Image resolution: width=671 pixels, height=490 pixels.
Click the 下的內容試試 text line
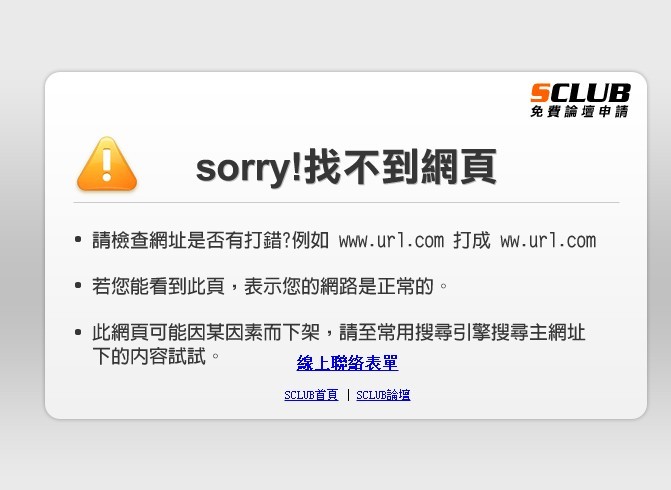[149, 356]
